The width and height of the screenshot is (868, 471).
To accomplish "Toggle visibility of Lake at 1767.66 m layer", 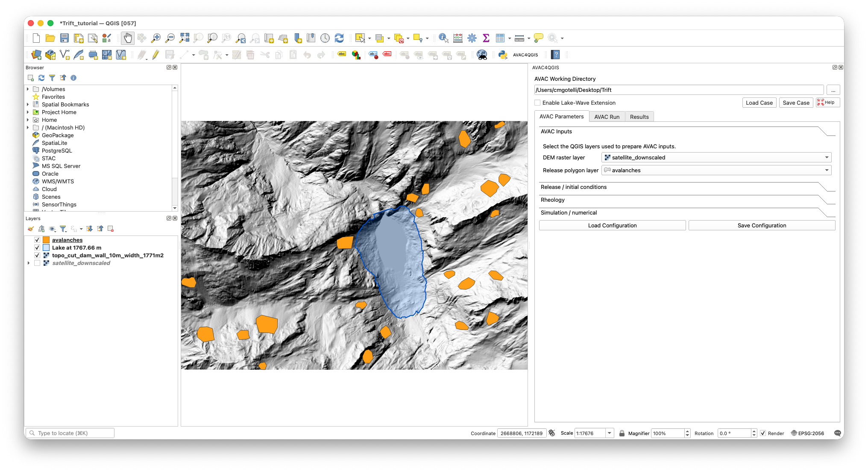I will click(37, 248).
